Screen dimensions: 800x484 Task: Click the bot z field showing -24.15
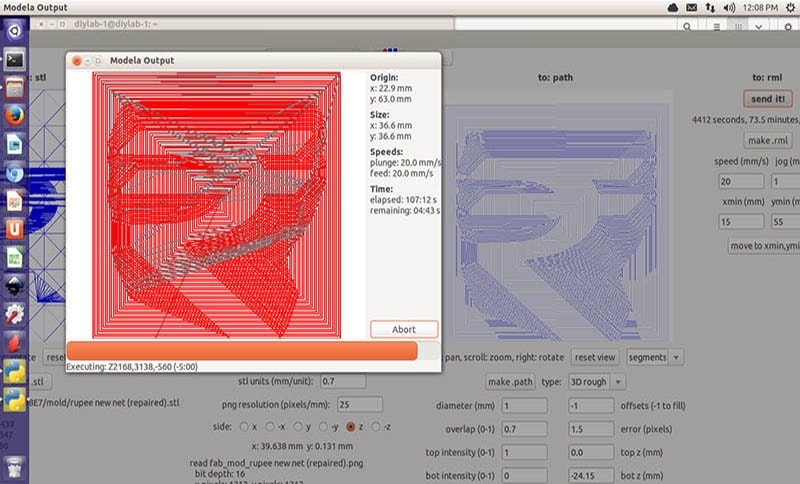[591, 475]
